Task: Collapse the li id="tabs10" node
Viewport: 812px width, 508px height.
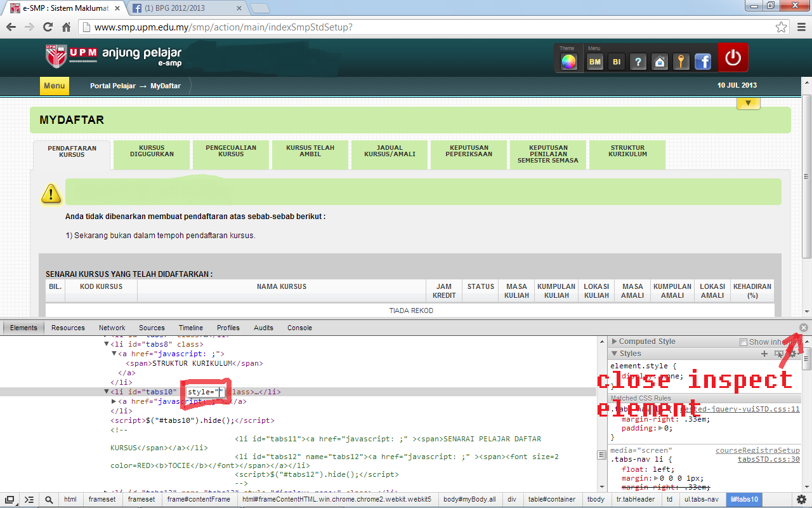Action: (107, 392)
